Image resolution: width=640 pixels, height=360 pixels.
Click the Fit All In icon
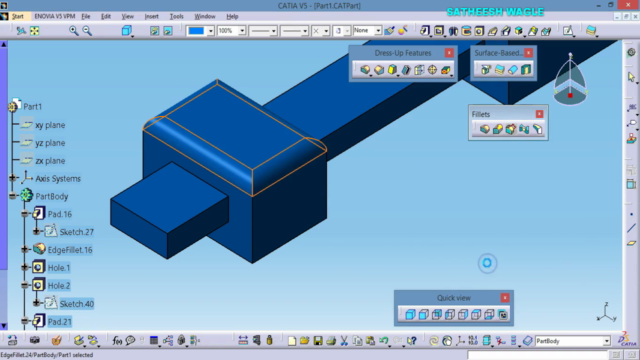pyautogui.click(x=35, y=31)
